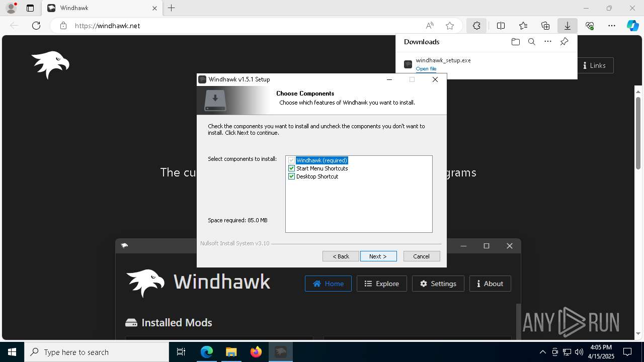
Task: Minimize the Windhawk Setup window
Action: click(x=389, y=79)
